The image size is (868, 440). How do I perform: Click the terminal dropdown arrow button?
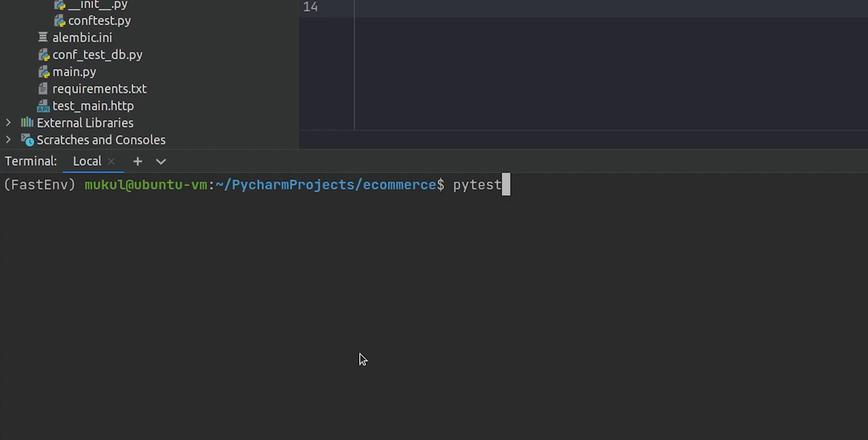161,162
